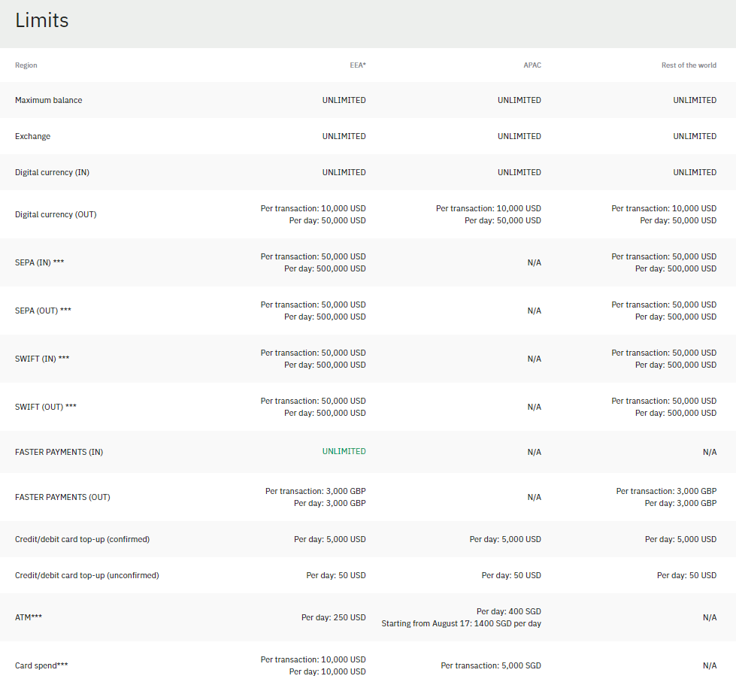The width and height of the screenshot is (736, 700).
Task: Click EEA Card spend 10,000 USD limits
Action: pos(313,665)
